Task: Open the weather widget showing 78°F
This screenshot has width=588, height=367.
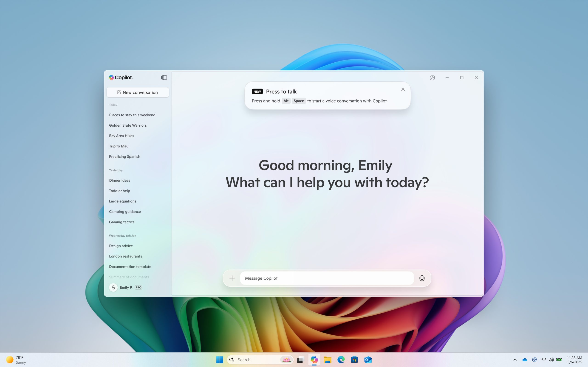Action: point(16,360)
